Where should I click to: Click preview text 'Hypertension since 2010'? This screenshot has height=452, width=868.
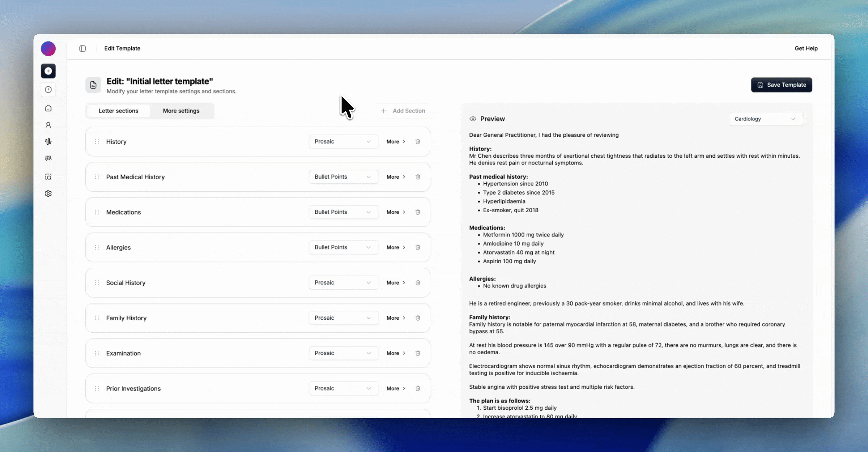pos(516,184)
